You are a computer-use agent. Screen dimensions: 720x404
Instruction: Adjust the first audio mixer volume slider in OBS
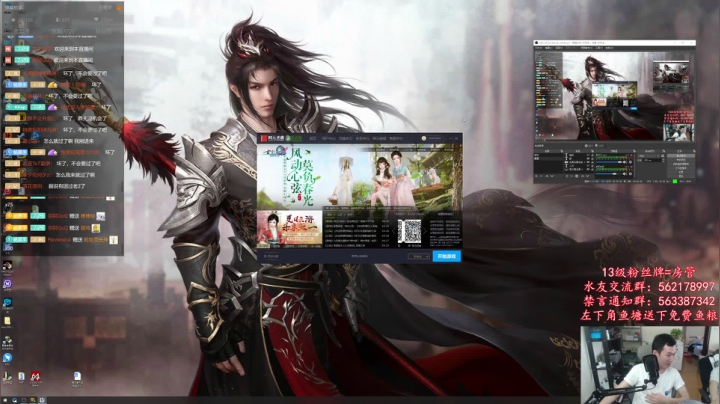(609, 162)
